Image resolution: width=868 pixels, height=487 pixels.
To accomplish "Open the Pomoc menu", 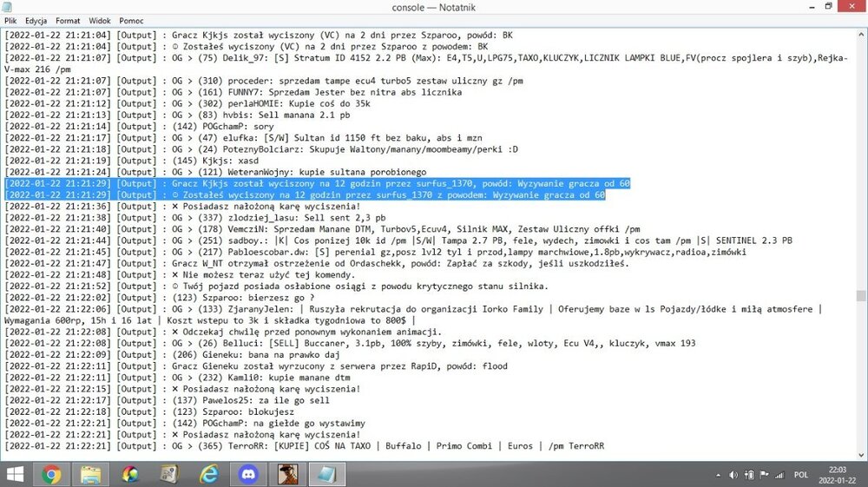I will (x=131, y=21).
